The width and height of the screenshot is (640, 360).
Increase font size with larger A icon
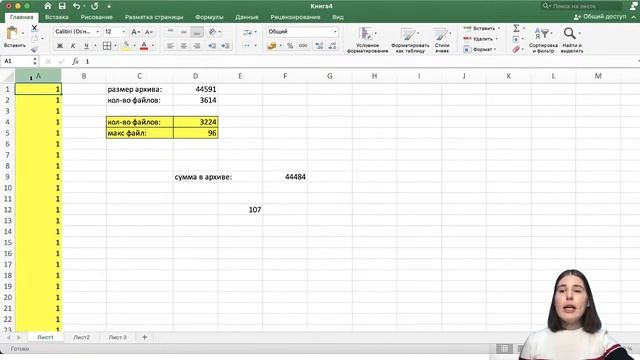135,32
